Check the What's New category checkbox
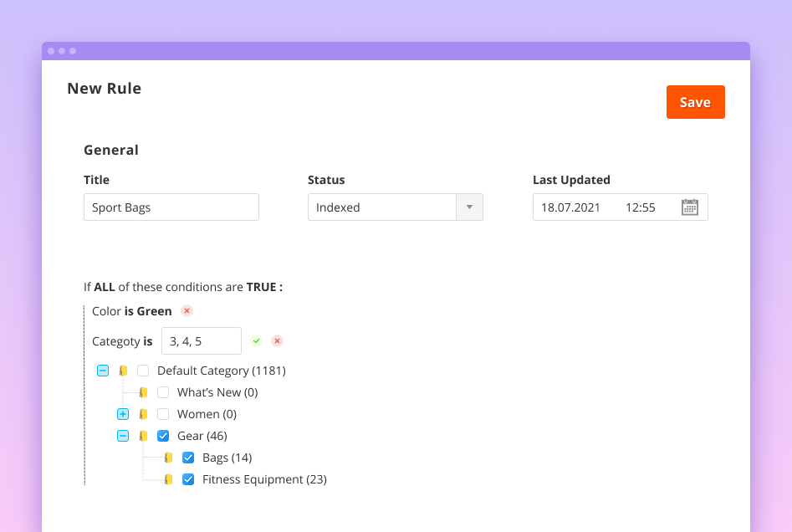792x532 pixels. [163, 392]
